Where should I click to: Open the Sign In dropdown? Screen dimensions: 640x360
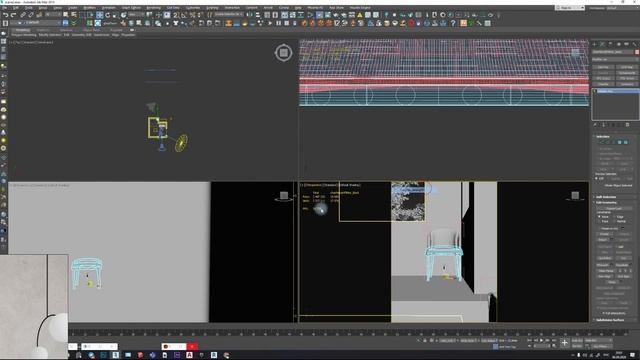pyautogui.click(x=570, y=8)
